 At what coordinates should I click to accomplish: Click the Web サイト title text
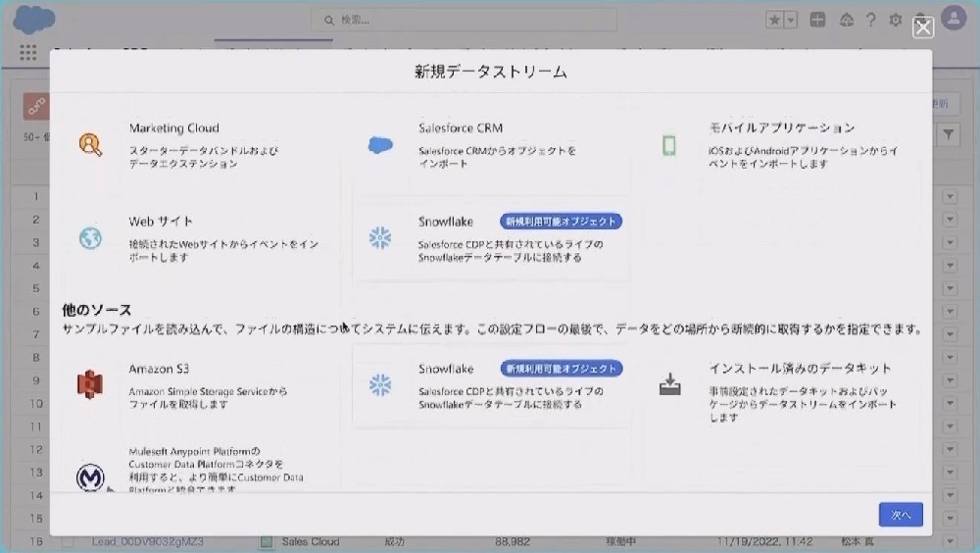pos(161,222)
